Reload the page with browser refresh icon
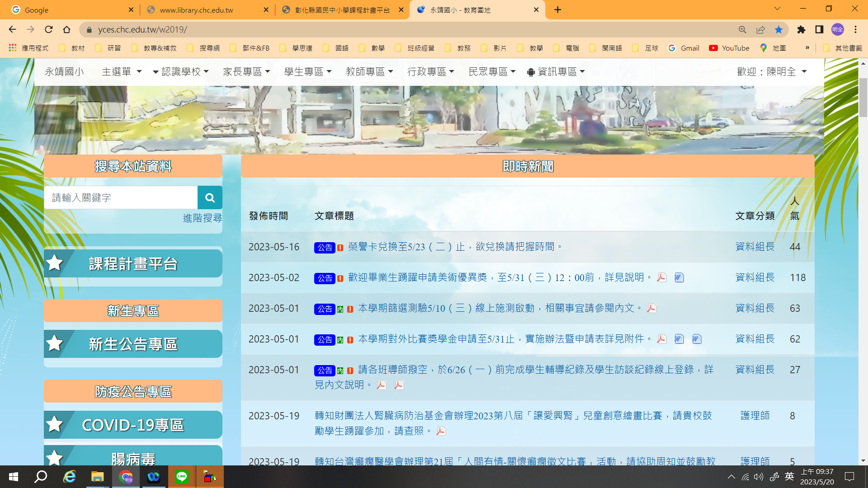 [x=49, y=29]
